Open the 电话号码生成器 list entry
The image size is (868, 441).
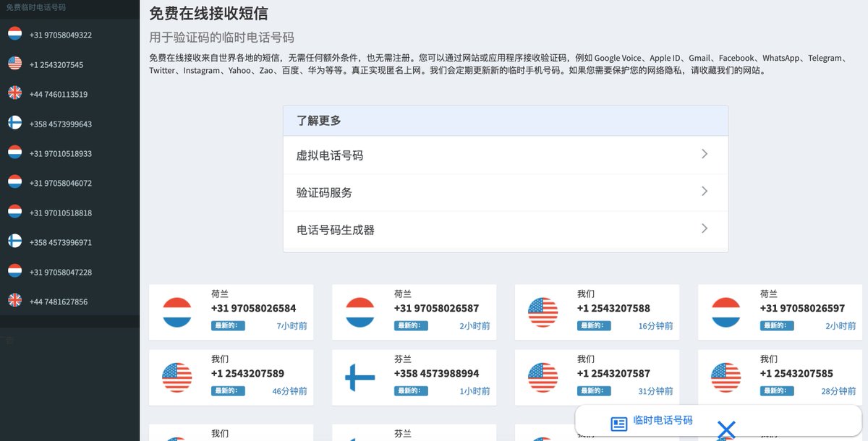[506, 230]
